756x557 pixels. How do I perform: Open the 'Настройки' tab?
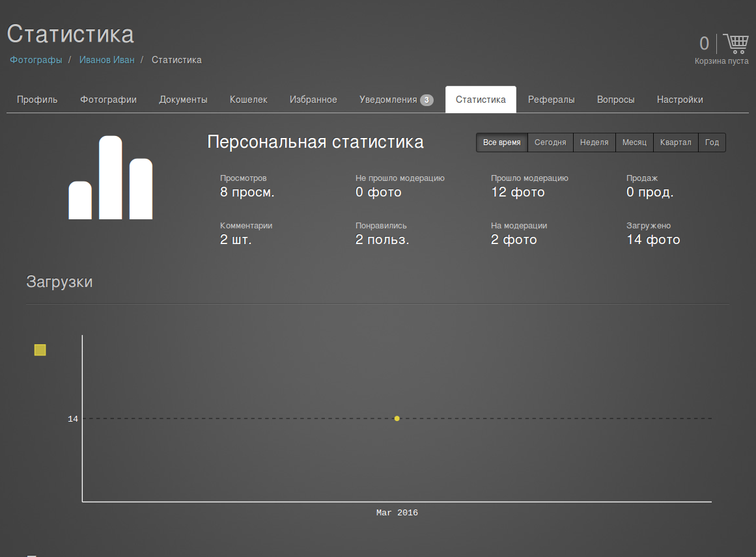click(680, 100)
